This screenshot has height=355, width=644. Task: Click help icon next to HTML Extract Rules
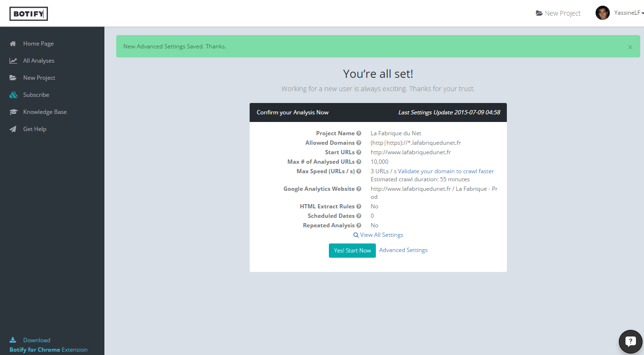click(359, 206)
